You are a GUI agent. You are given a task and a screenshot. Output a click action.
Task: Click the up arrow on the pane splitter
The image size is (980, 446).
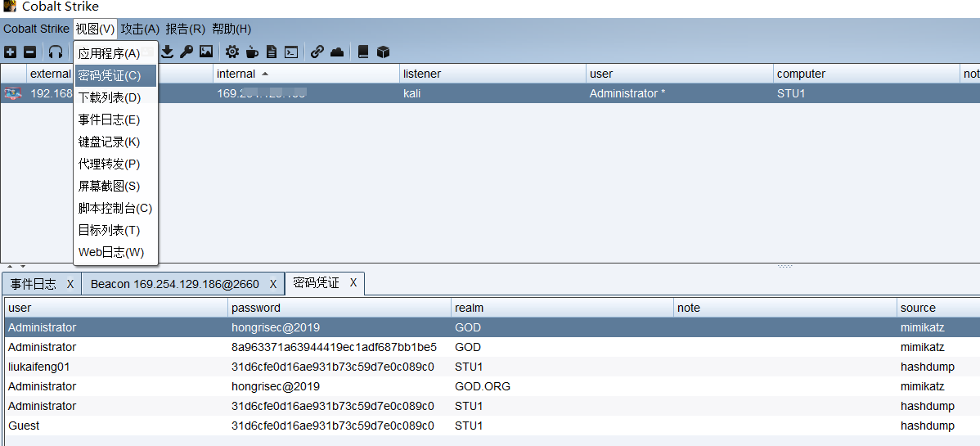pyautogui.click(x=10, y=267)
